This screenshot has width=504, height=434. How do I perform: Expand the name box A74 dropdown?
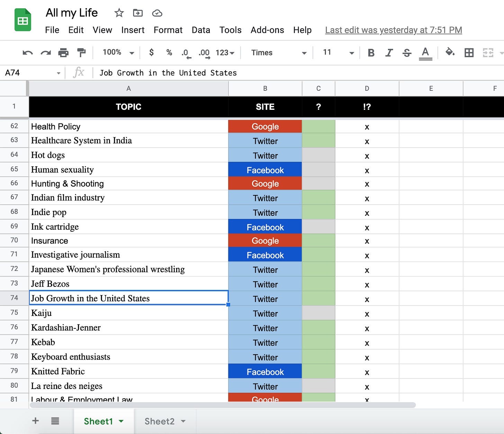[x=58, y=73]
